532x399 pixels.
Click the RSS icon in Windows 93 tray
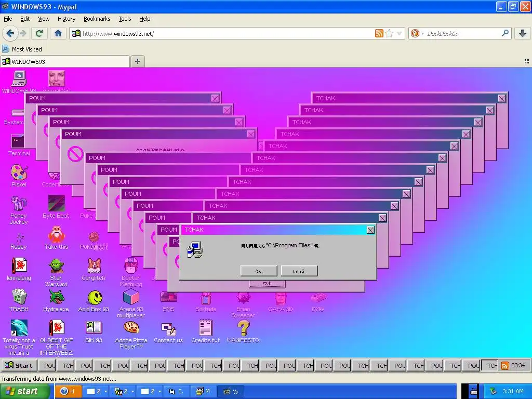tap(505, 365)
